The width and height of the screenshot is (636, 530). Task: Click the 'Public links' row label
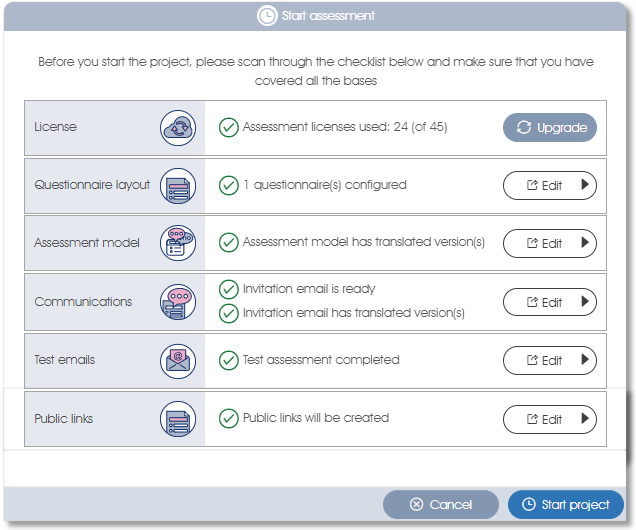coord(64,418)
